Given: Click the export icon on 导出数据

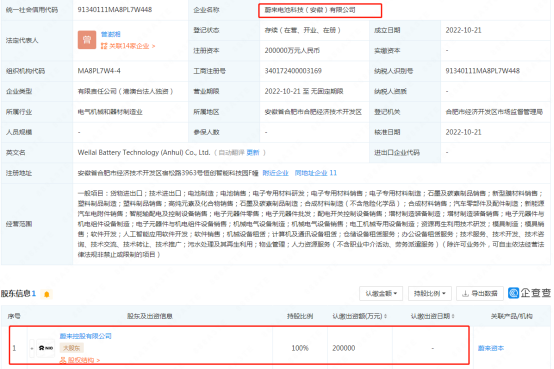Looking at the screenshot, I should point(466,293).
